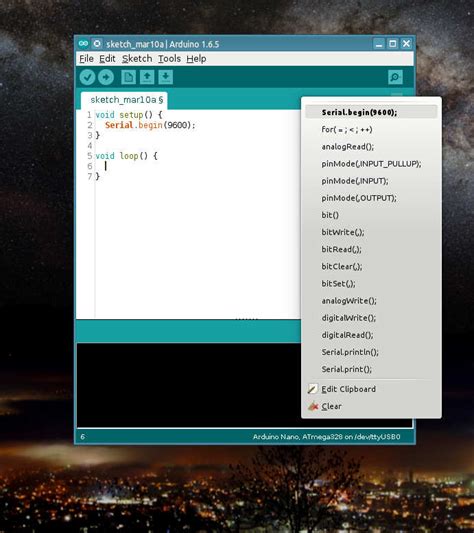The width and height of the screenshot is (474, 533).
Task: Open the Tools menu
Action: [x=169, y=59]
